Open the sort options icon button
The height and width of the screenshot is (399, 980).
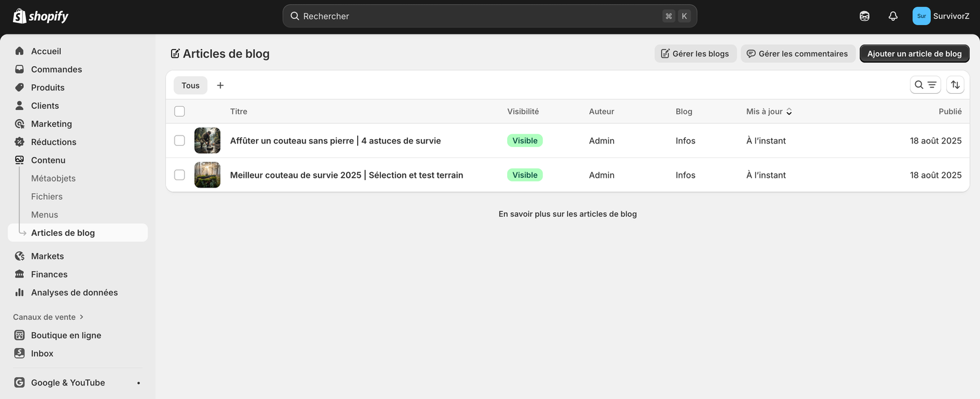tap(955, 85)
